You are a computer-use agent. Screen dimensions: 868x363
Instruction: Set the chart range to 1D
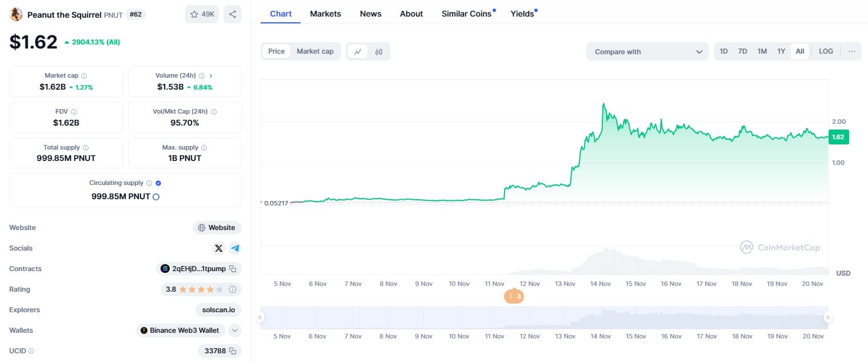coord(723,51)
